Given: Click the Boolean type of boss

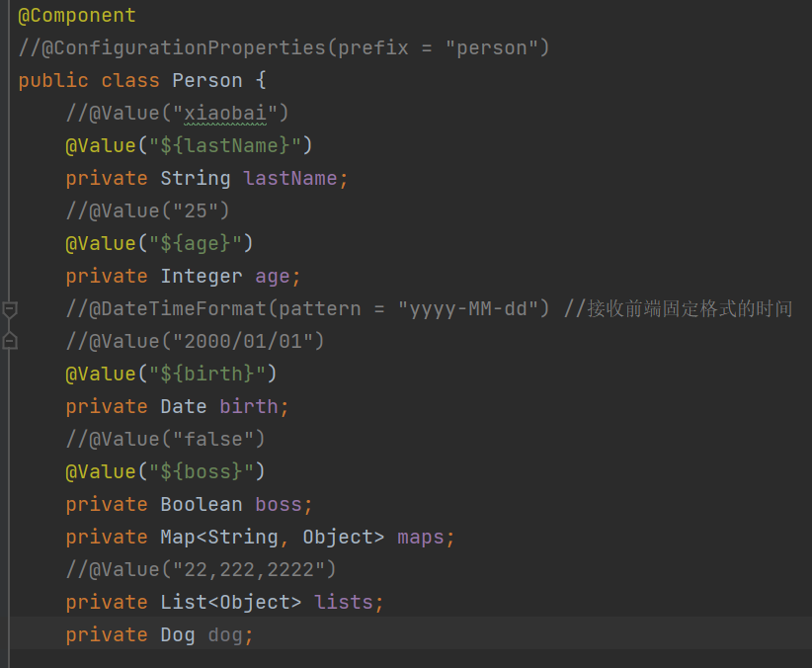Looking at the screenshot, I should tap(201, 505).
